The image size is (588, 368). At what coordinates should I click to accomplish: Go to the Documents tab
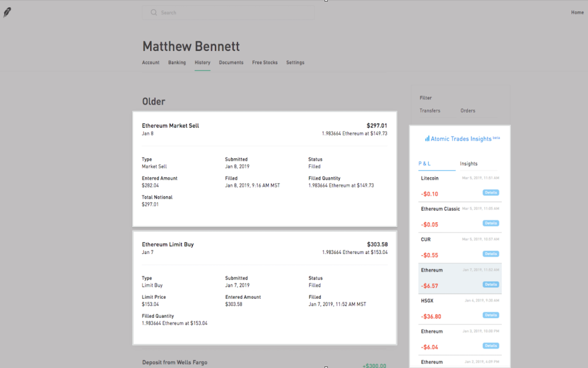point(231,63)
